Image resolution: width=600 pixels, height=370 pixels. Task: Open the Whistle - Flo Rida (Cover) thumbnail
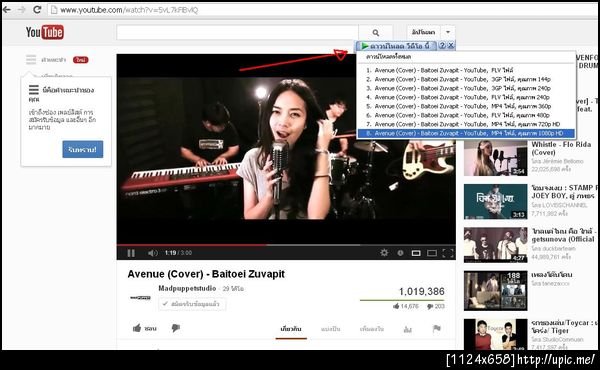[496, 158]
